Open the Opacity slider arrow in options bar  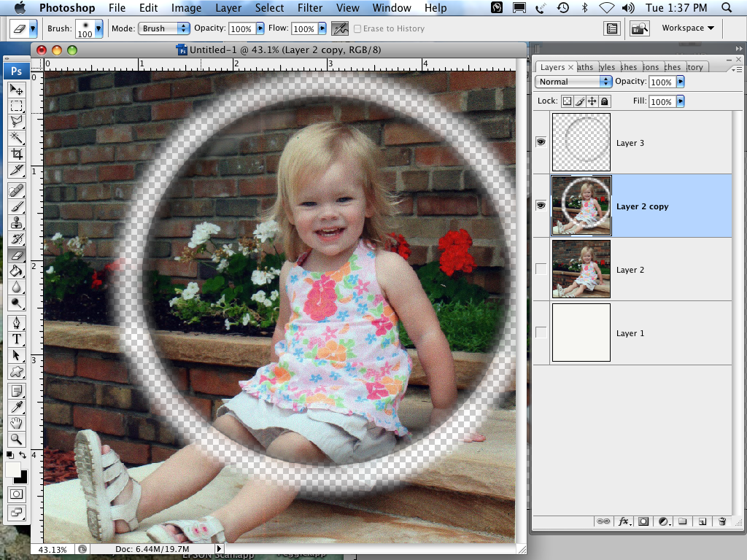(259, 28)
